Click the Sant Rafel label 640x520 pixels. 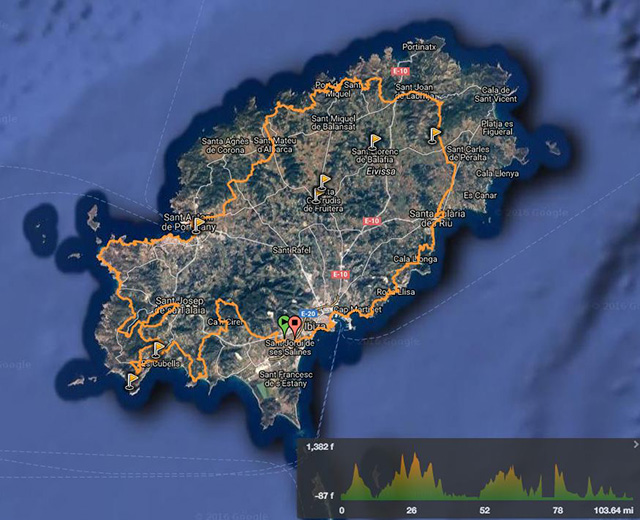click(x=291, y=250)
